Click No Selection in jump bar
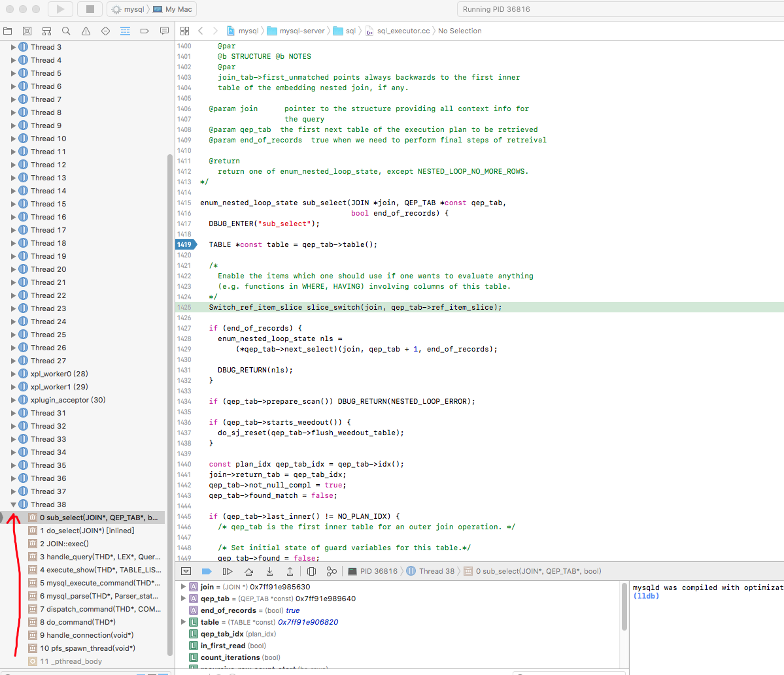Screen dimensions: 784x675 tap(460, 31)
